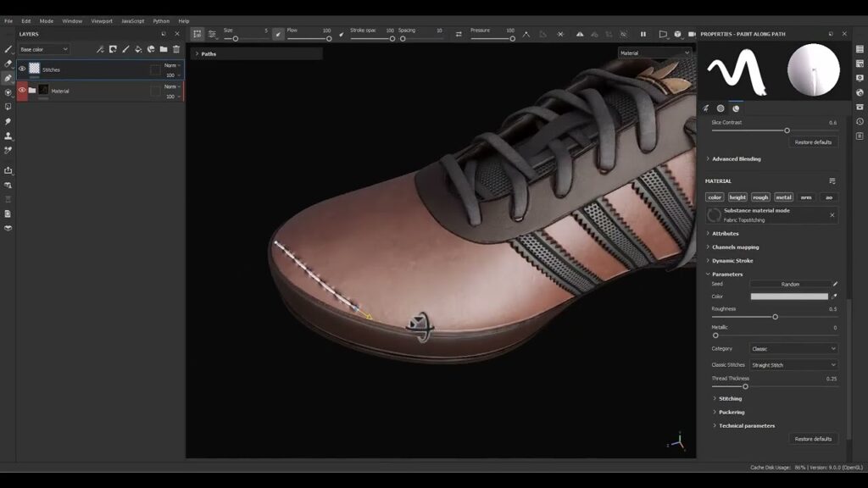This screenshot has width=868, height=488.
Task: Open the Category dropdown set to Classic
Action: (793, 348)
